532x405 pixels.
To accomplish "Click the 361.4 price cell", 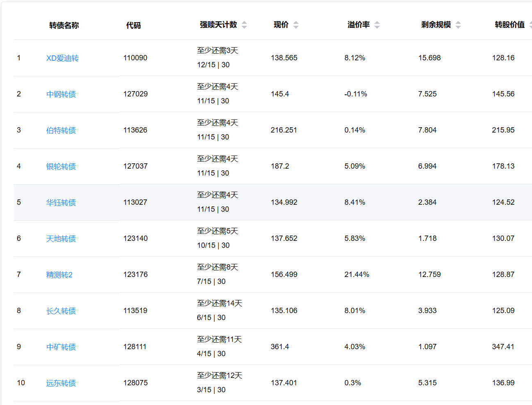I will pyautogui.click(x=280, y=347).
